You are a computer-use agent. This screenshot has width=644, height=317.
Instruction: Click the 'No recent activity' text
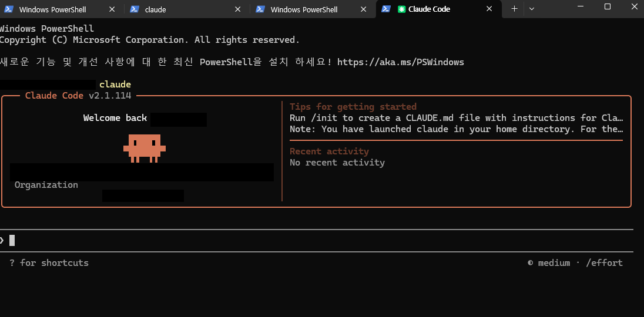(337, 163)
